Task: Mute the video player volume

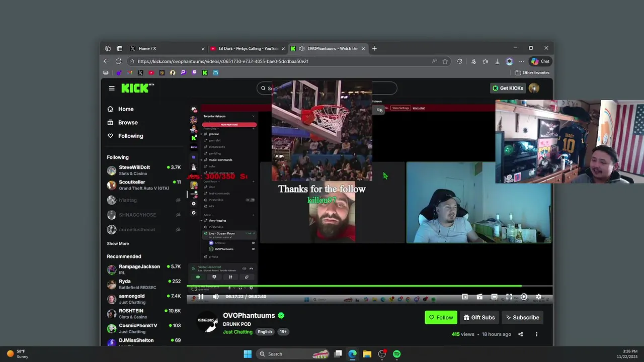Action: click(216, 297)
